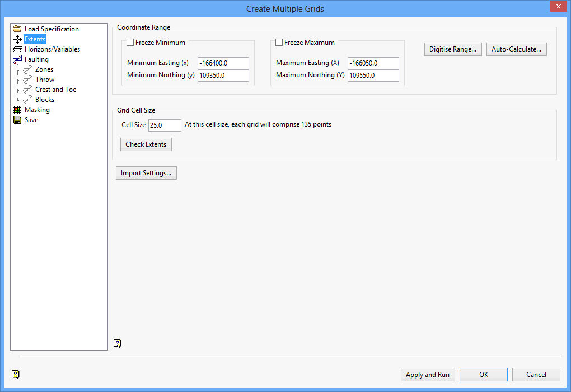Click the Maximum Northing (Y) field
The height and width of the screenshot is (392, 571).
pos(373,76)
